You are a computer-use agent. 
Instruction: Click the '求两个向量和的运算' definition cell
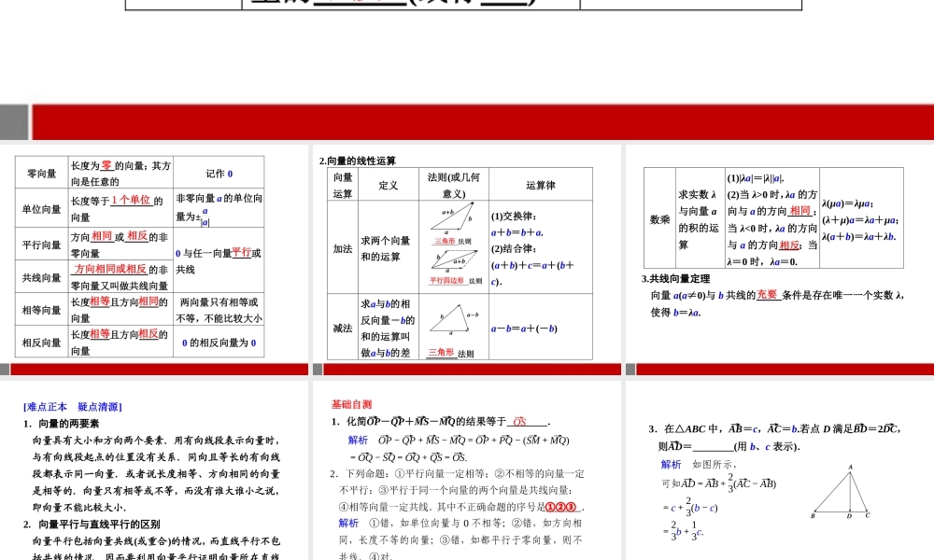point(389,247)
